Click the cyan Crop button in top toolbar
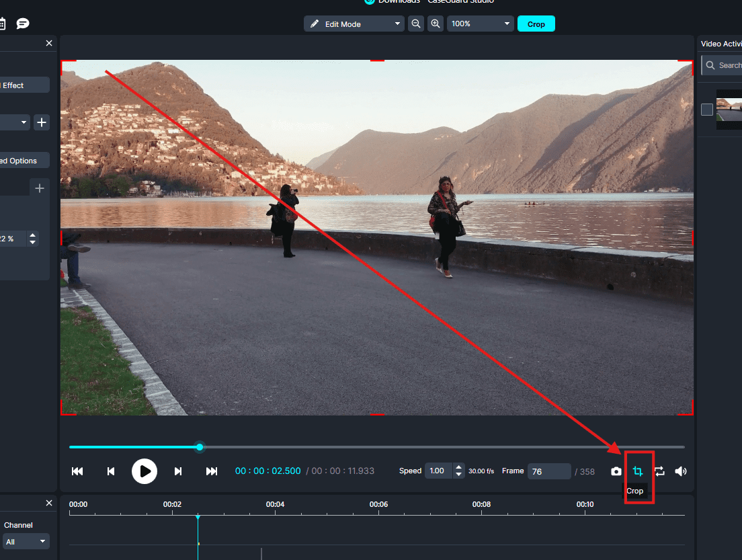 [536, 24]
